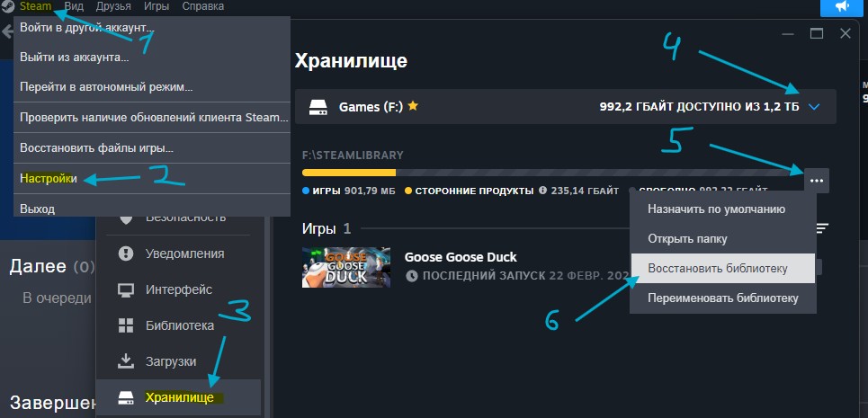Open the three-dot library options button
The width and height of the screenshot is (868, 418).
[817, 181]
